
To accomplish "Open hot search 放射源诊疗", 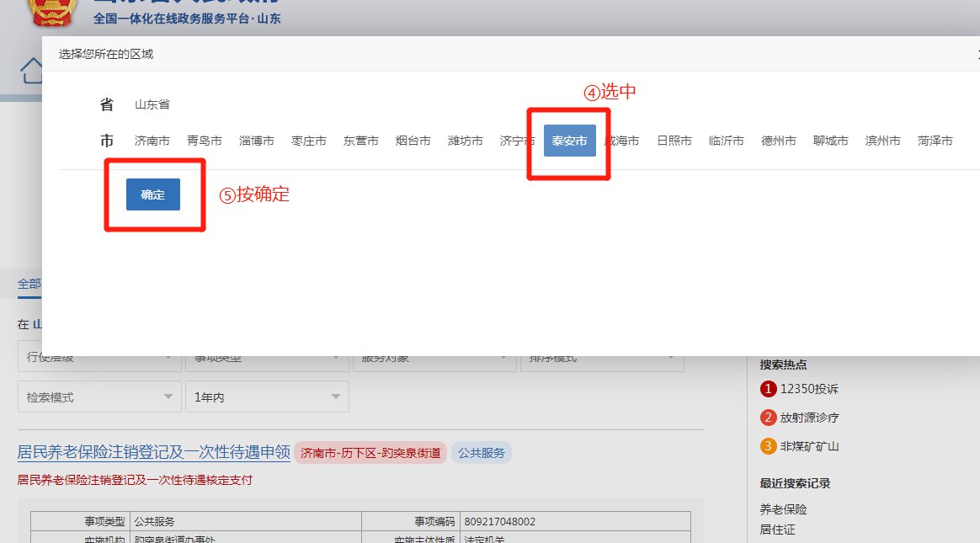I will click(809, 418).
